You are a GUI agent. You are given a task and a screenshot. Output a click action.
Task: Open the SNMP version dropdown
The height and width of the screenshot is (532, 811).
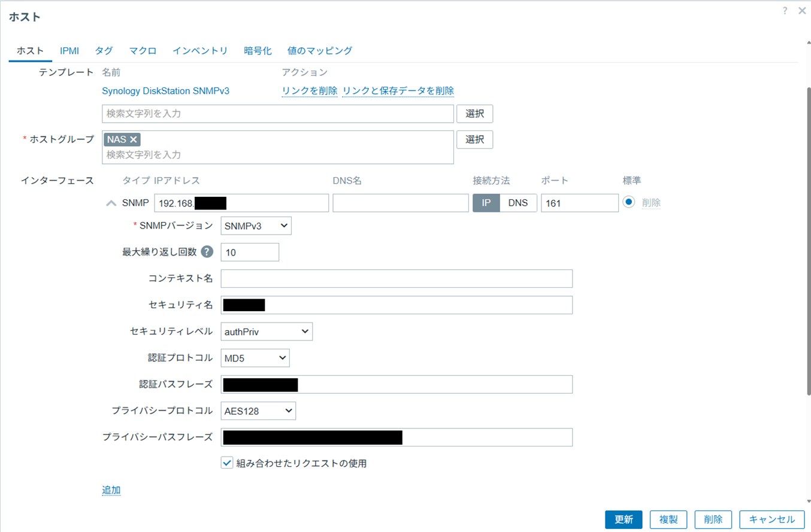point(256,226)
